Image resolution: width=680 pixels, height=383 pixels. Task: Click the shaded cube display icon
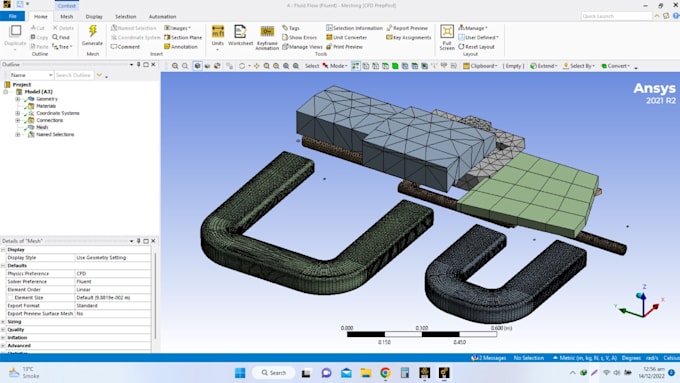pos(197,66)
